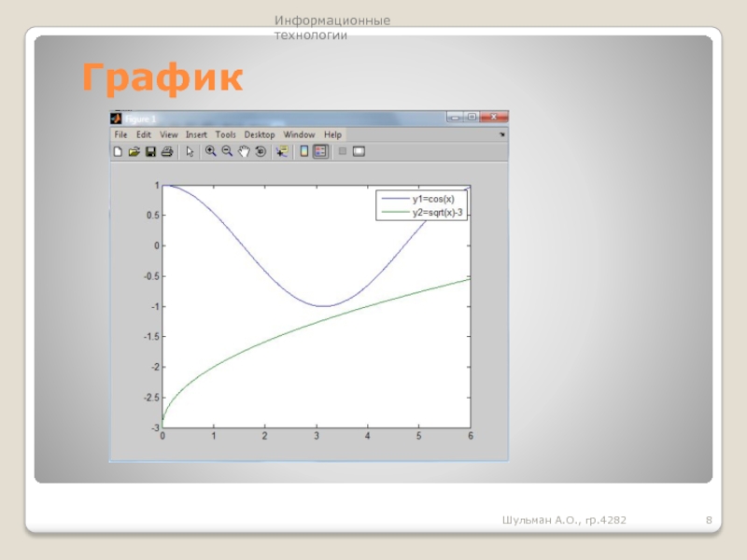Select the Zoom Out magnifier tool

(x=227, y=151)
